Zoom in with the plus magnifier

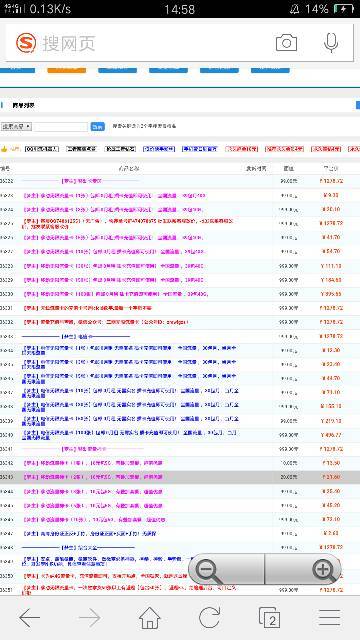(x=324, y=569)
